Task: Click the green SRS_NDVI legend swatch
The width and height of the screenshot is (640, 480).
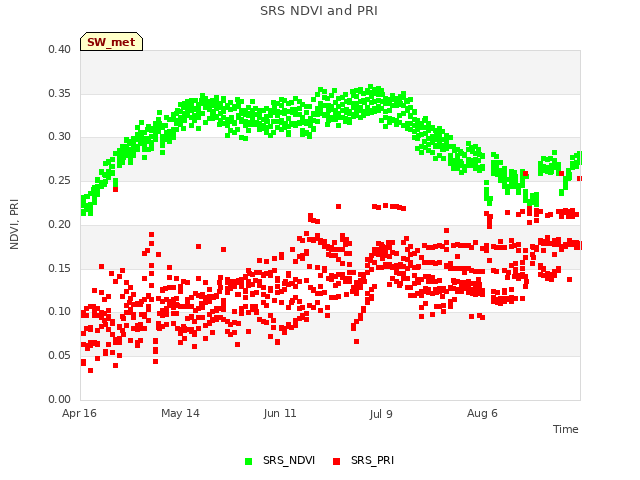Action: (249, 461)
